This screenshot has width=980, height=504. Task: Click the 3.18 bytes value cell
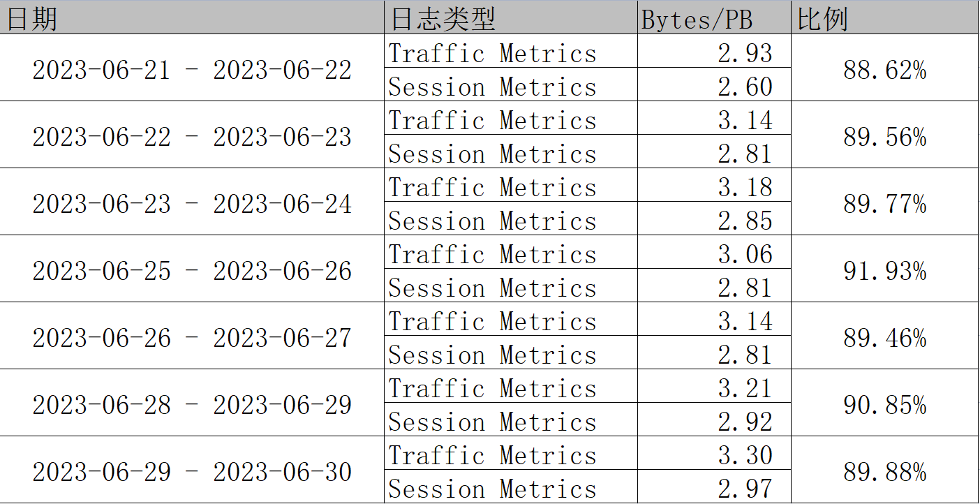(x=744, y=187)
